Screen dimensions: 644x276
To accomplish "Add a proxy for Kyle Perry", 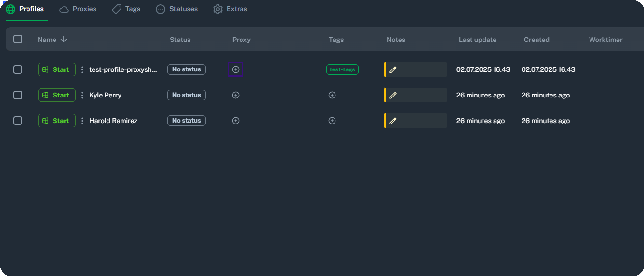I will click(236, 95).
